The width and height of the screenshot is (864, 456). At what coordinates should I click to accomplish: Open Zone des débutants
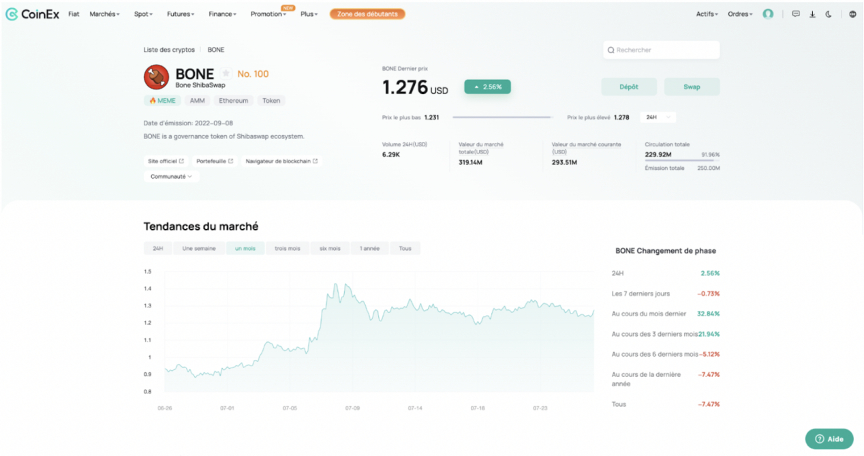click(x=368, y=14)
